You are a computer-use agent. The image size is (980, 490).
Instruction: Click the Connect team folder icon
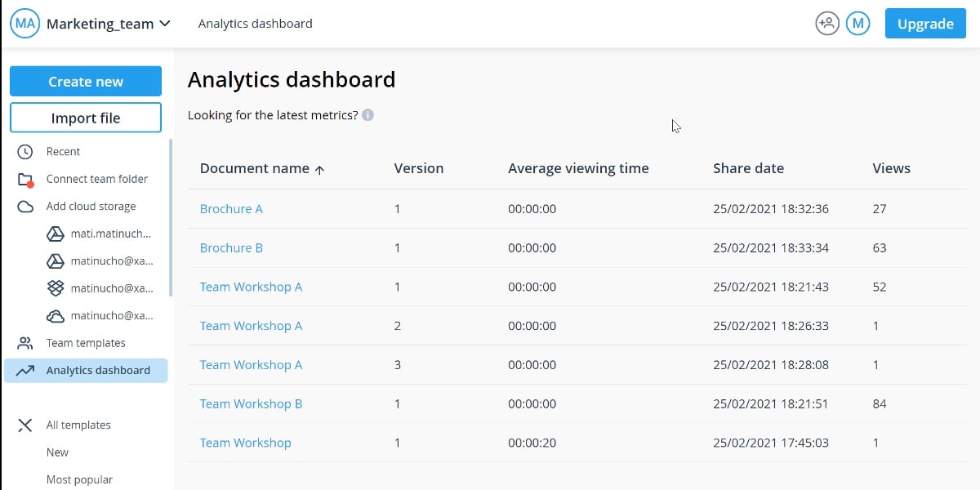(25, 180)
